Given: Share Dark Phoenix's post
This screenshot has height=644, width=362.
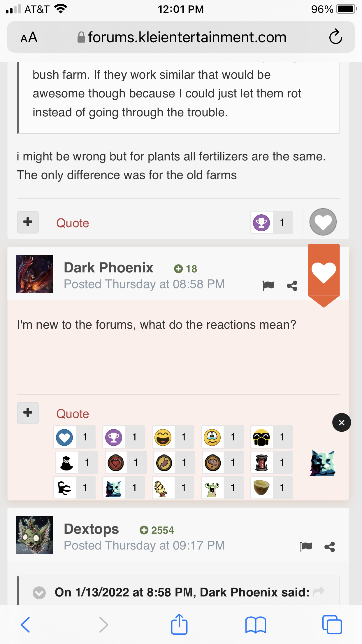Looking at the screenshot, I should 292,286.
